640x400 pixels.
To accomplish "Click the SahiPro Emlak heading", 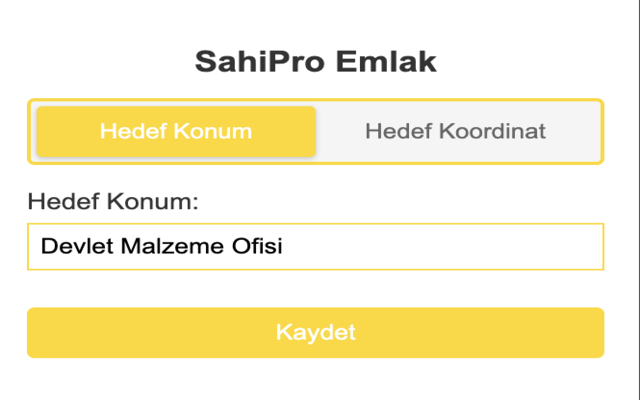I will 316,62.
